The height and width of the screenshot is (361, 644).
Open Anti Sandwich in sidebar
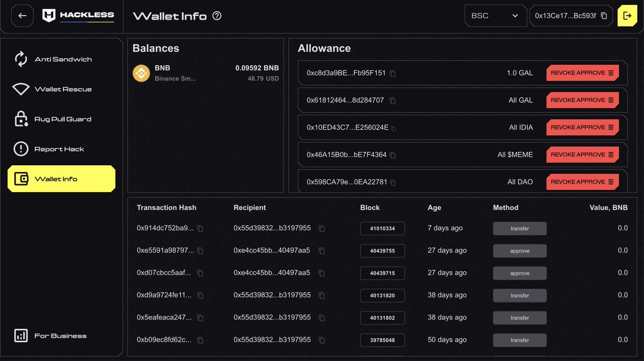(62, 60)
